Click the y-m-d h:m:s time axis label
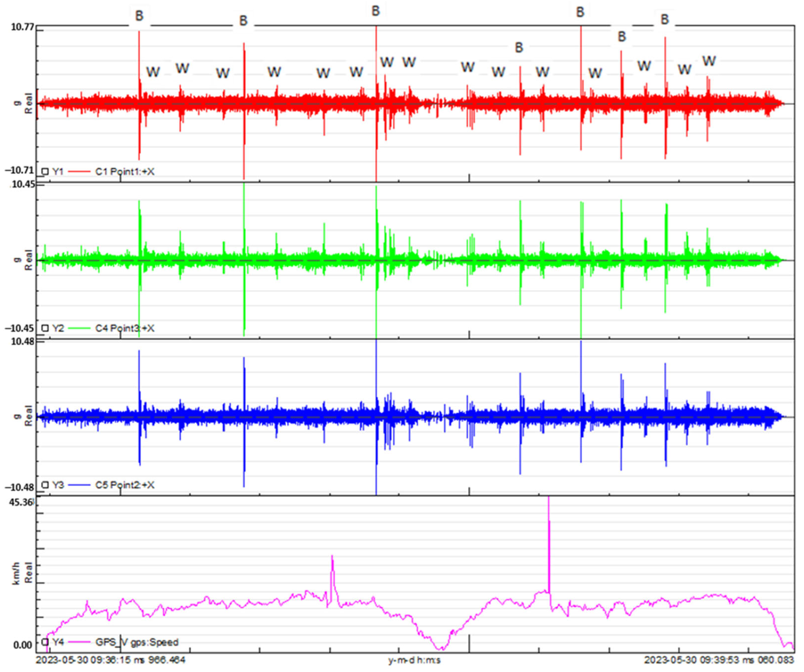Viewport: 804px width, 672px height. click(x=414, y=661)
